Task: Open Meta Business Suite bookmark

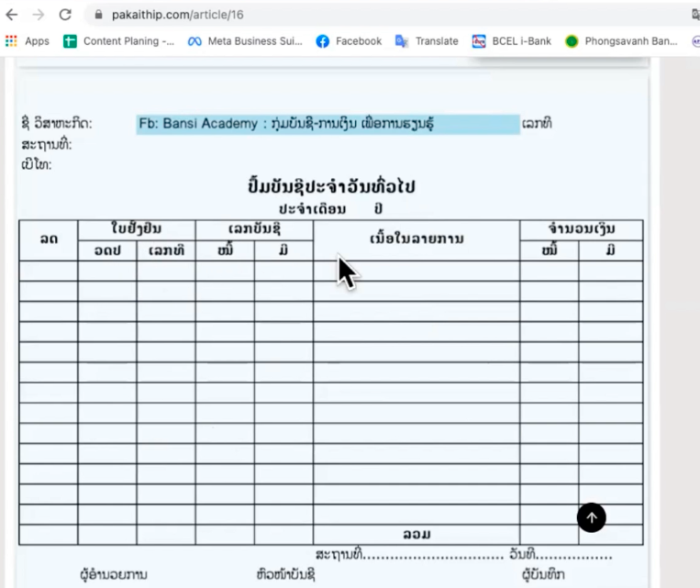Action: pos(245,41)
